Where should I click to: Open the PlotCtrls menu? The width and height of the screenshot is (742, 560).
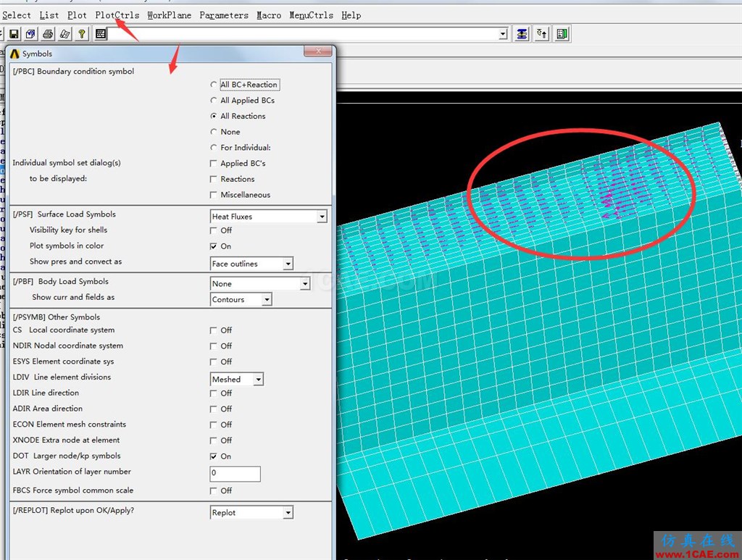click(x=117, y=15)
